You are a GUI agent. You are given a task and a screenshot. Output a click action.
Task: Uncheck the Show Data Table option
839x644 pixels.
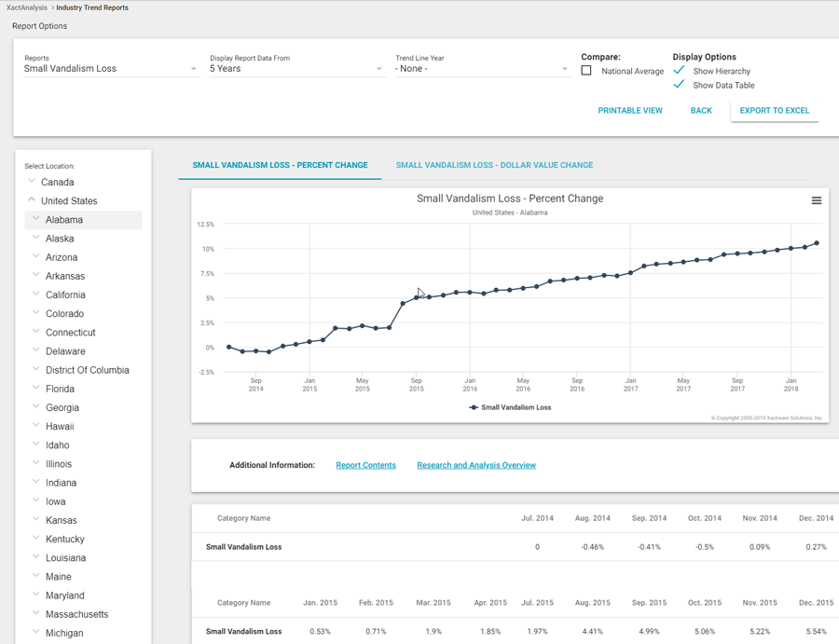(680, 85)
